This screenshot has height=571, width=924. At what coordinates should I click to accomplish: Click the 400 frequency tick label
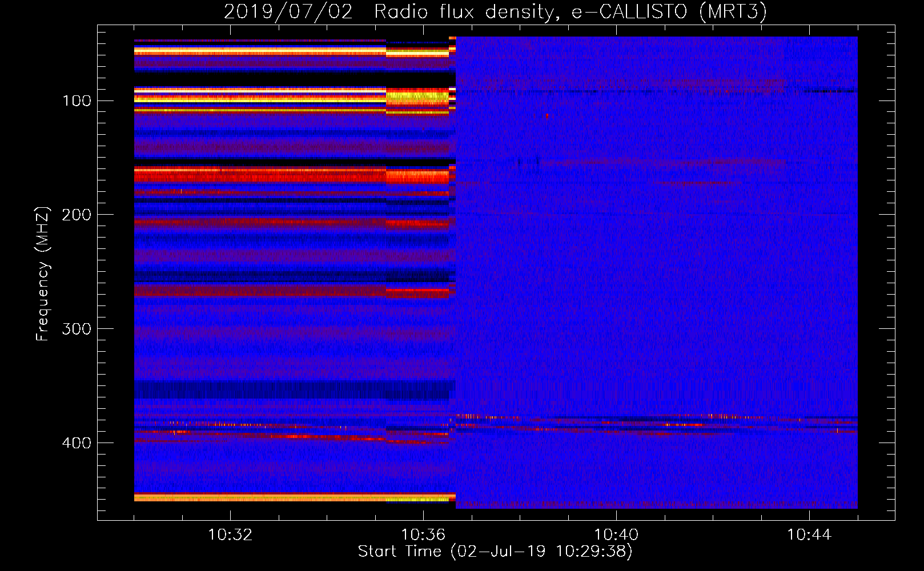[x=77, y=443]
